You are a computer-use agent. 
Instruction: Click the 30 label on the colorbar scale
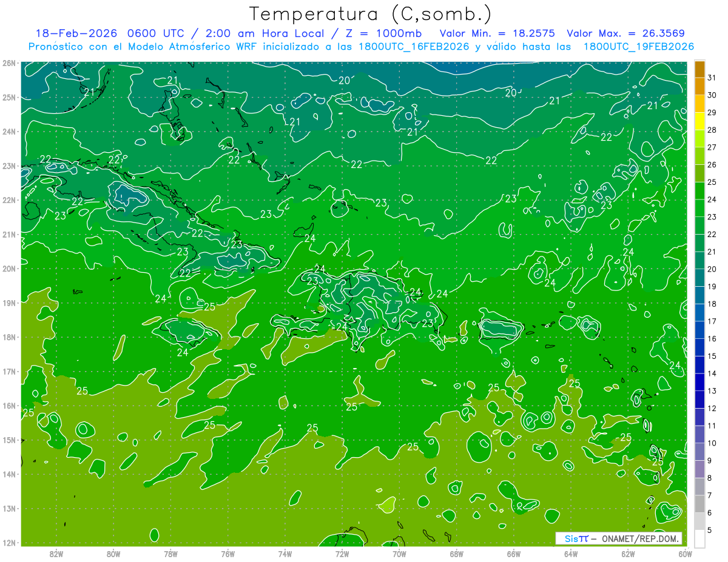click(x=712, y=95)
